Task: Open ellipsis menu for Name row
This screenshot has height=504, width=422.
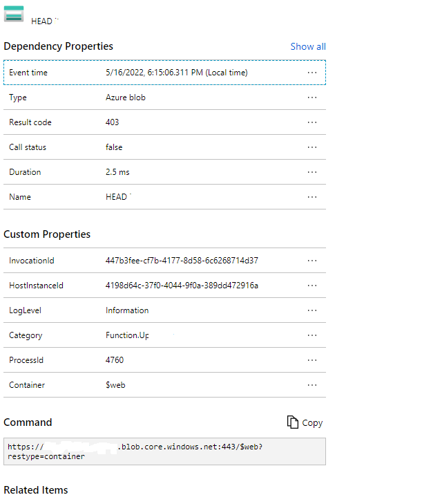Action: pos(312,197)
